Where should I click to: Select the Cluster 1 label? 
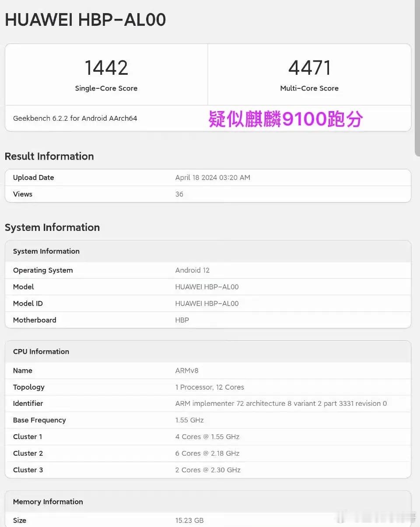[28, 437]
